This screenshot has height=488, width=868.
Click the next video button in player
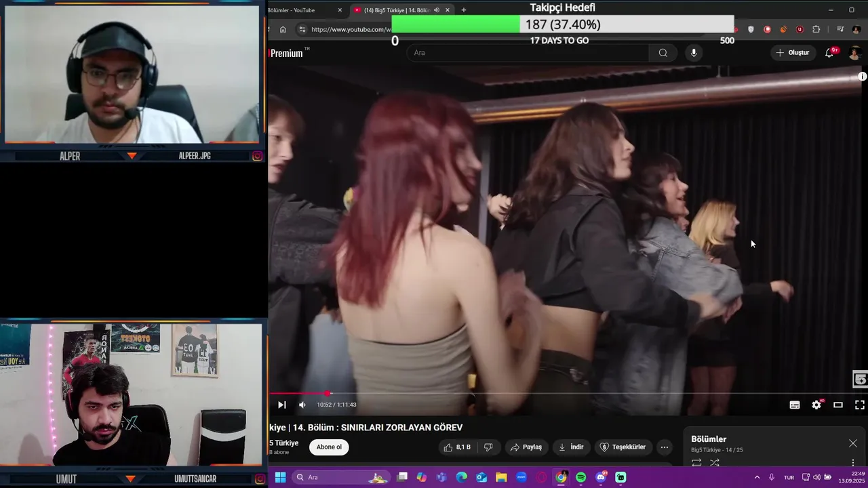tap(282, 405)
